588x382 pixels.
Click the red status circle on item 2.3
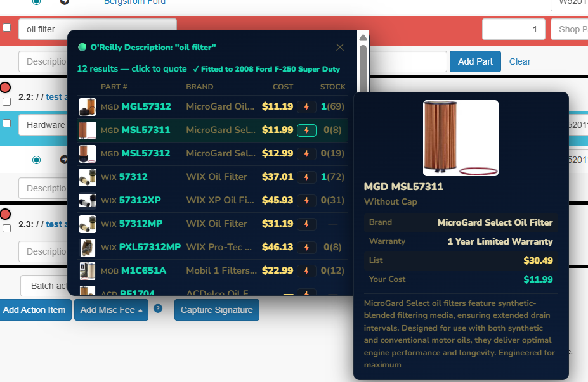pos(5,214)
